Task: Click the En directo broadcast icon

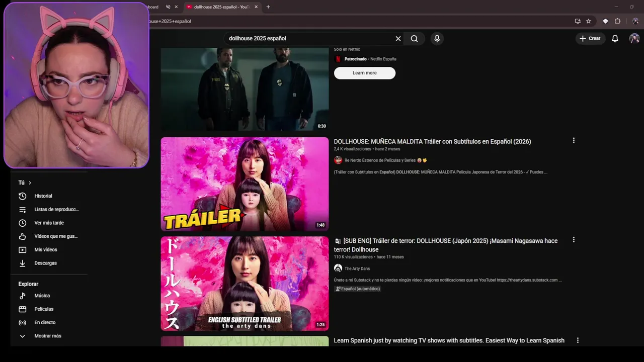Action: point(22,323)
